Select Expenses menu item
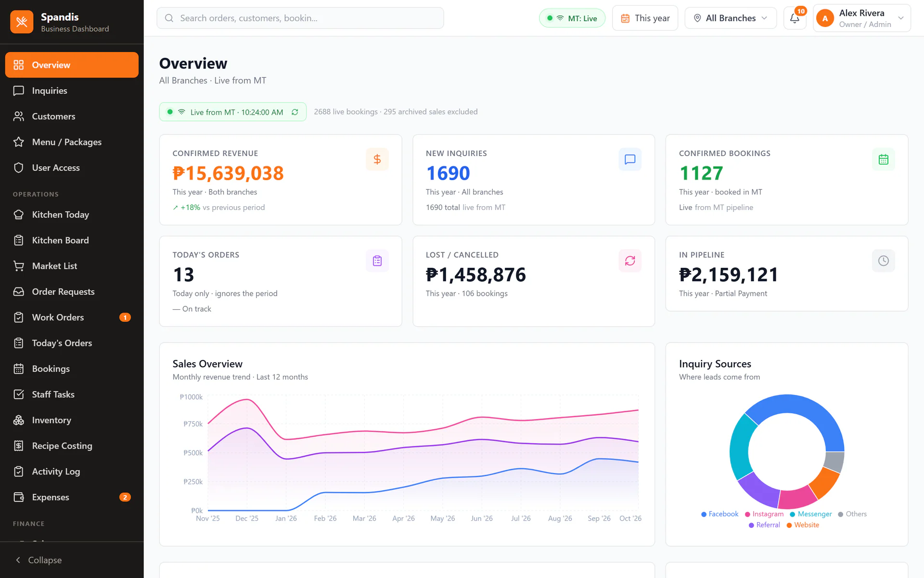The height and width of the screenshot is (578, 924). [x=72, y=497]
